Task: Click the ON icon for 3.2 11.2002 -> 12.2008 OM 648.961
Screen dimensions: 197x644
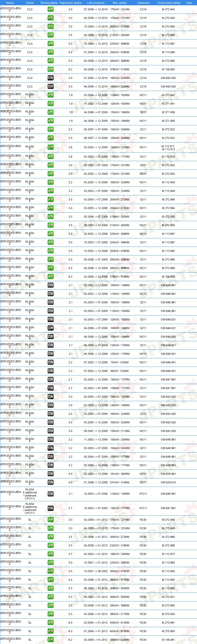Action: coord(50,440)
